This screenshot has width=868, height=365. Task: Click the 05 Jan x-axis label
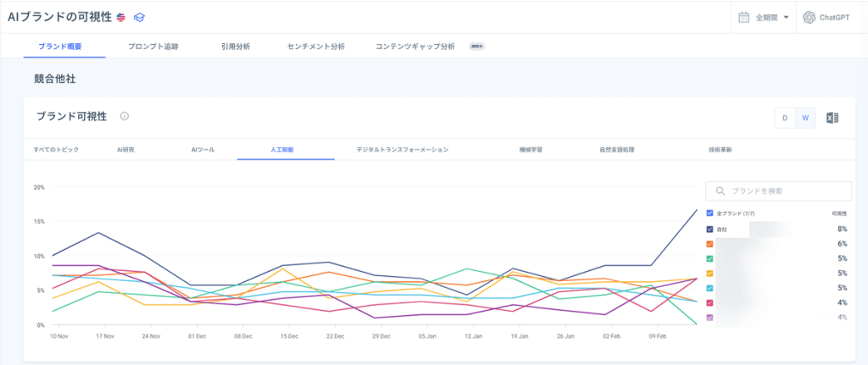point(427,336)
